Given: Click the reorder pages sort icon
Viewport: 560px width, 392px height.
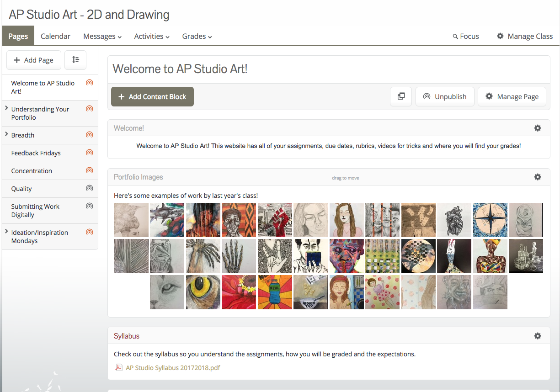Looking at the screenshot, I should [x=75, y=60].
